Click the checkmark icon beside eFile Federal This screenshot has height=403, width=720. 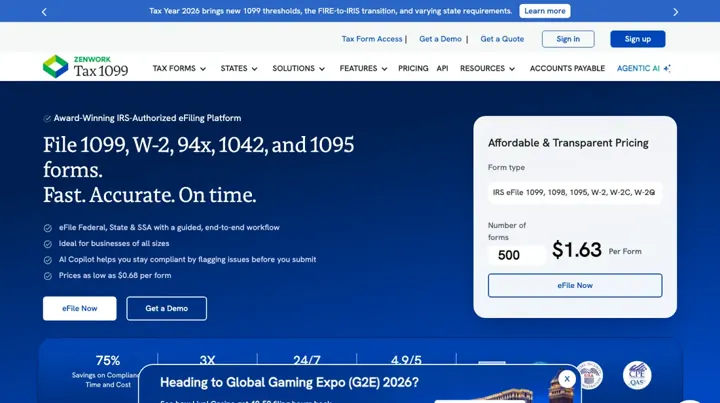pyautogui.click(x=48, y=228)
